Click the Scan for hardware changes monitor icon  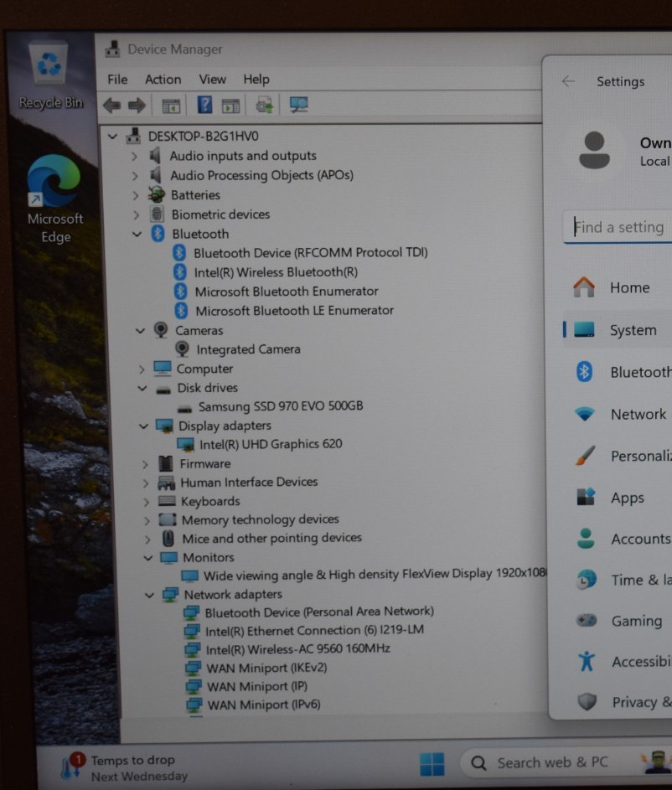(x=299, y=104)
